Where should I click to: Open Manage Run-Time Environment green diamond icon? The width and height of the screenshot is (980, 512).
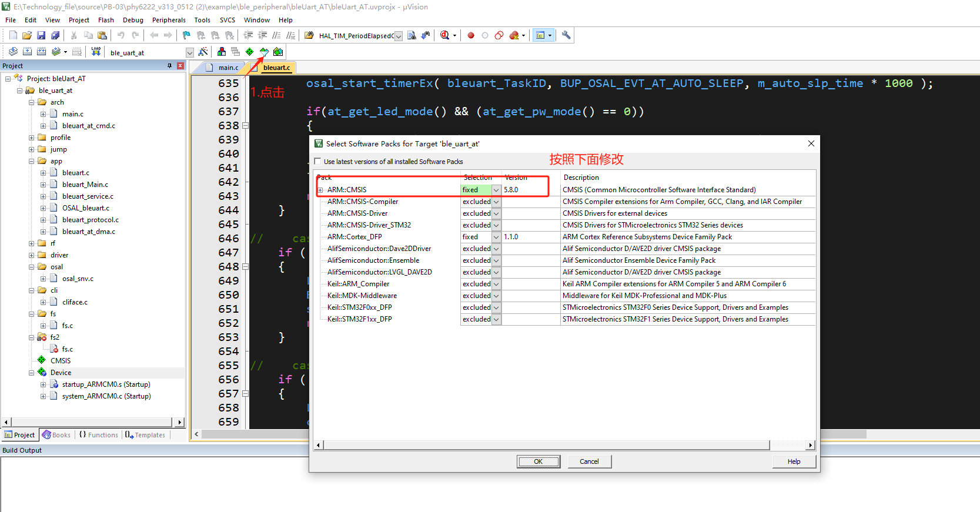tap(250, 52)
